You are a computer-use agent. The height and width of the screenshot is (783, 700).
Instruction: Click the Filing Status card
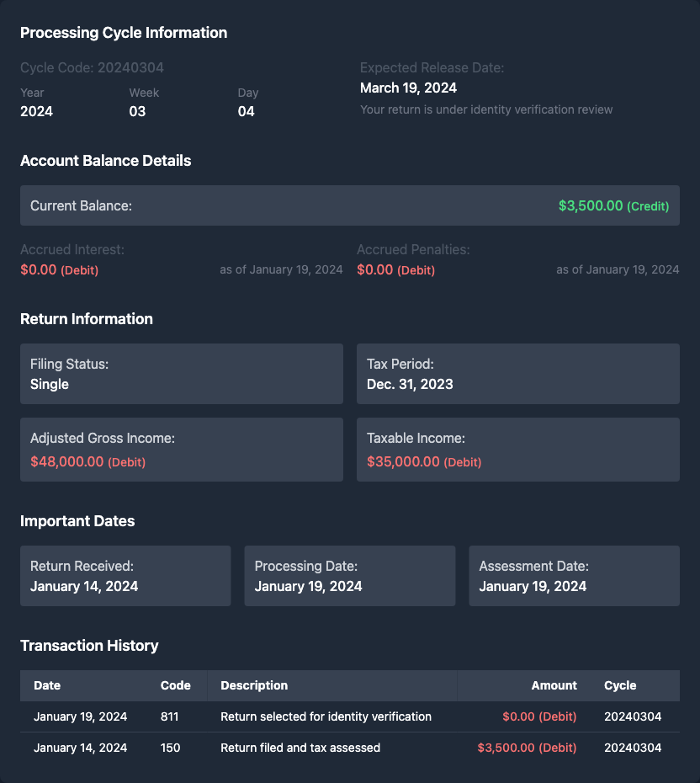(181, 374)
